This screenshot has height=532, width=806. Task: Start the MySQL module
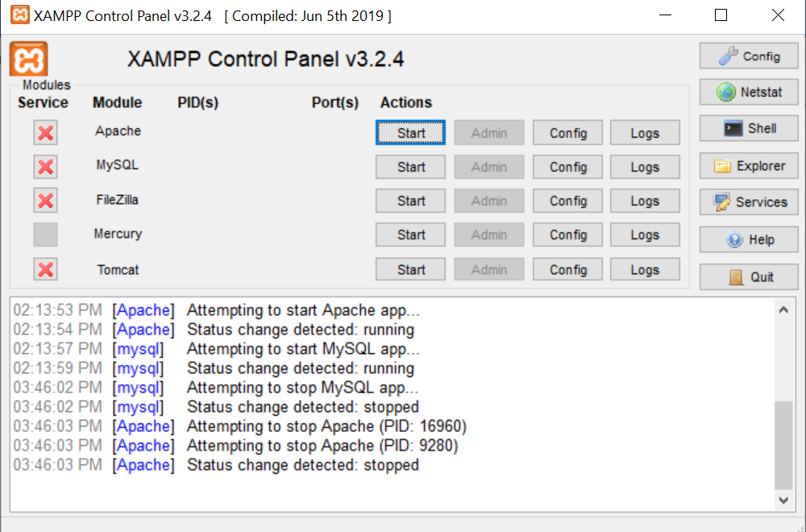(410, 167)
